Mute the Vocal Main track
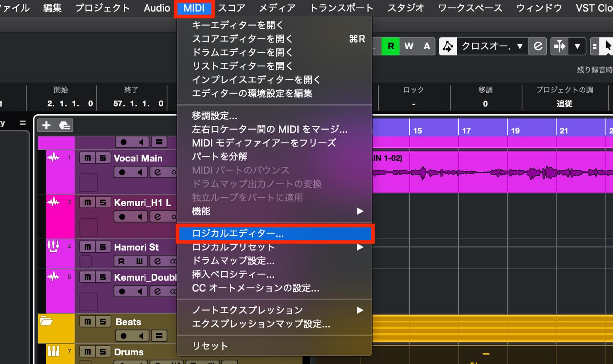The image size is (613, 364). pos(87,158)
